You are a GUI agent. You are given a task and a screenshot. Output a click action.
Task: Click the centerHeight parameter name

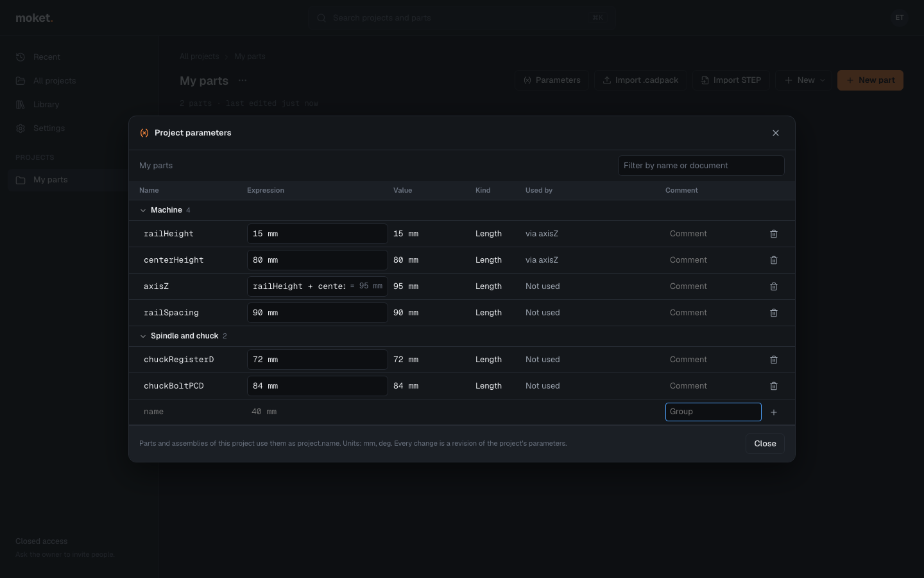pos(174,260)
